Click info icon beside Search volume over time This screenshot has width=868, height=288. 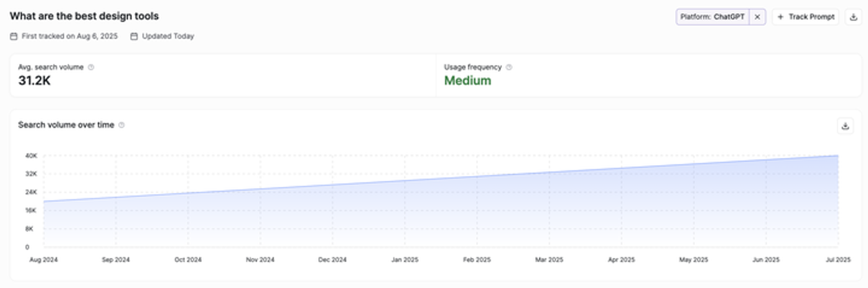tap(122, 125)
